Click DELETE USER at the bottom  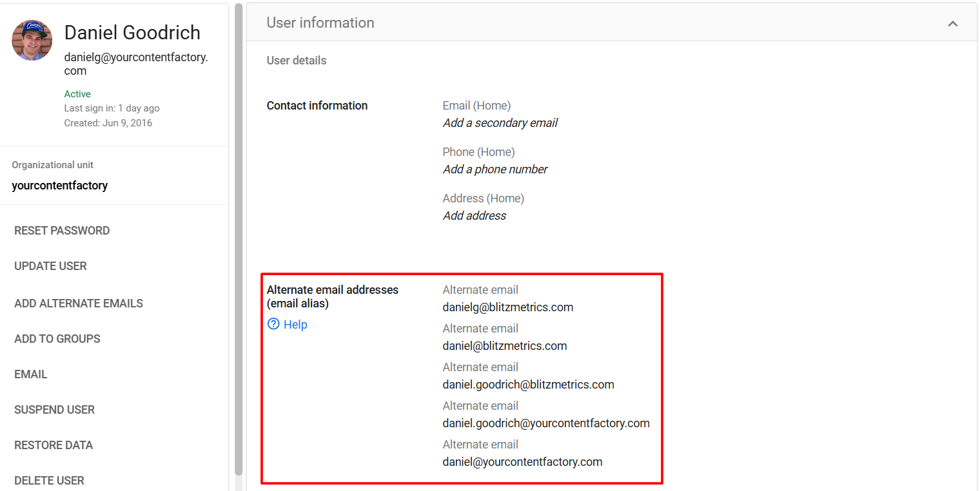49,480
